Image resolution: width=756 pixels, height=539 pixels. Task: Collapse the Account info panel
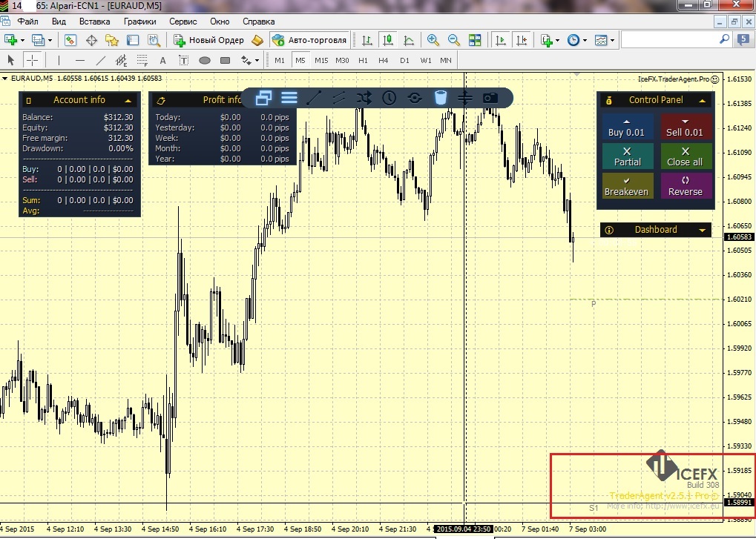128,100
